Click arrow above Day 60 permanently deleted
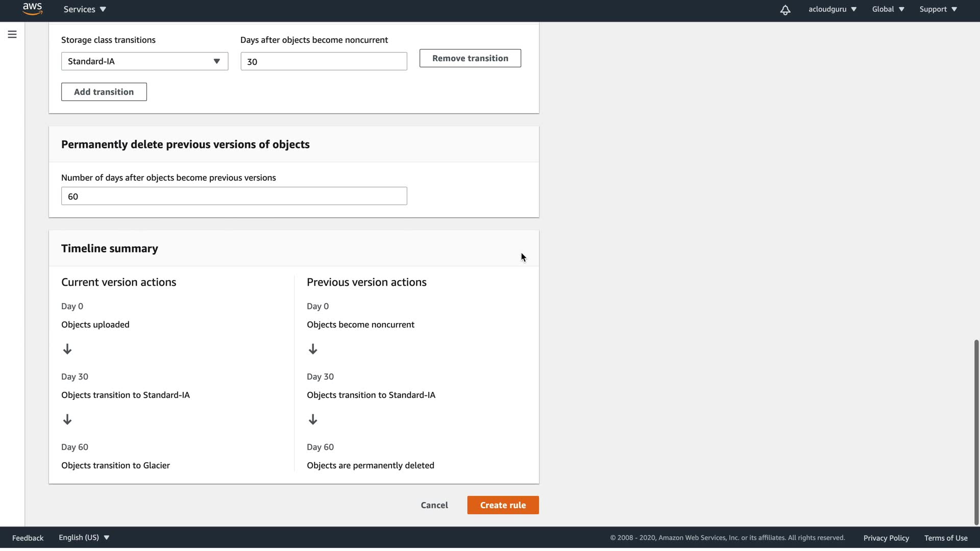980x551 pixels. click(313, 419)
